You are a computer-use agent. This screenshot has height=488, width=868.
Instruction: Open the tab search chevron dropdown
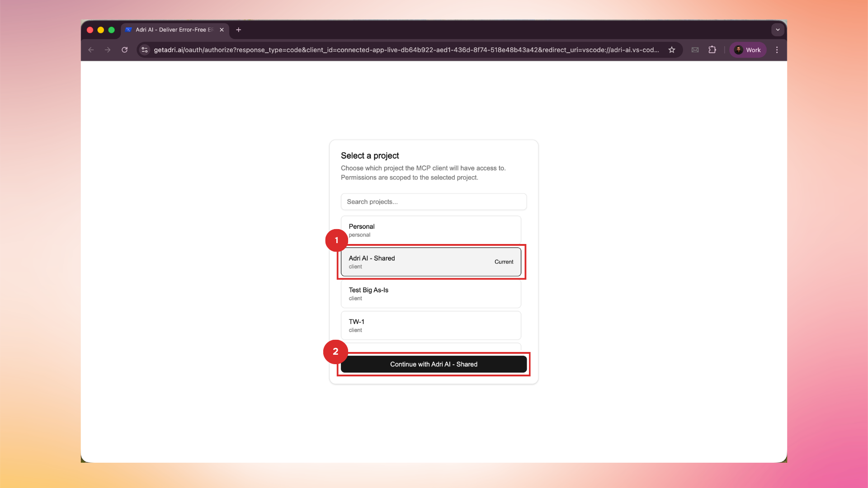click(x=778, y=29)
